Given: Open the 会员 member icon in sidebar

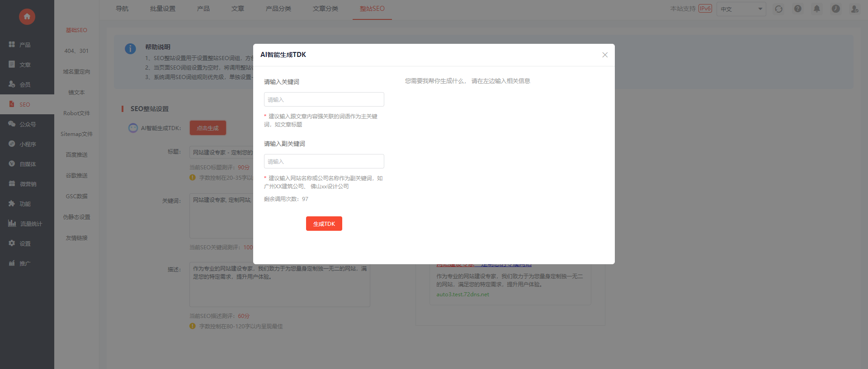Looking at the screenshot, I should click(x=12, y=84).
